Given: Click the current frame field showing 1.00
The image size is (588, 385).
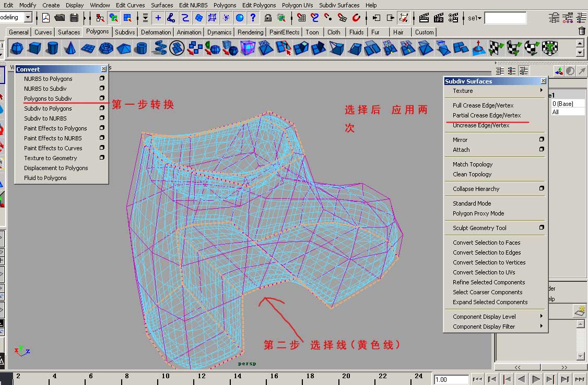Looking at the screenshot, I should point(451,379).
